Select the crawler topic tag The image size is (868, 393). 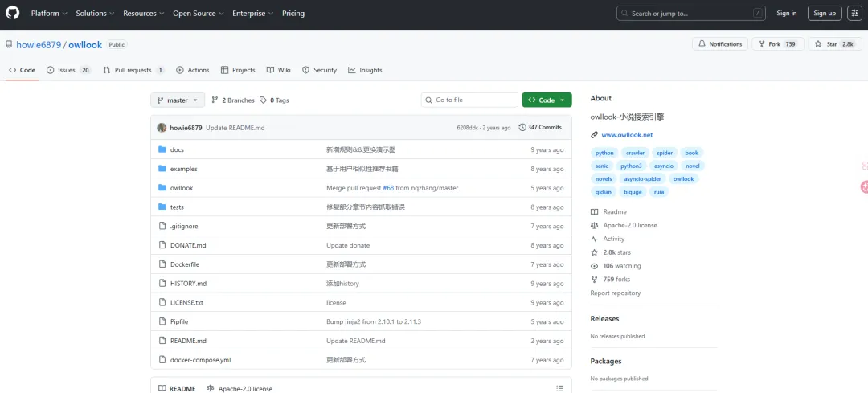pos(636,153)
